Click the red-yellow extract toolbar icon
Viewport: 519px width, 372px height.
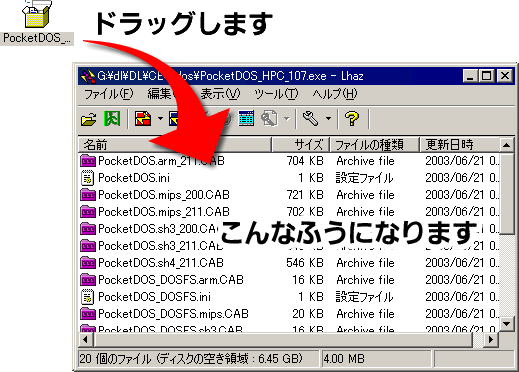143,118
